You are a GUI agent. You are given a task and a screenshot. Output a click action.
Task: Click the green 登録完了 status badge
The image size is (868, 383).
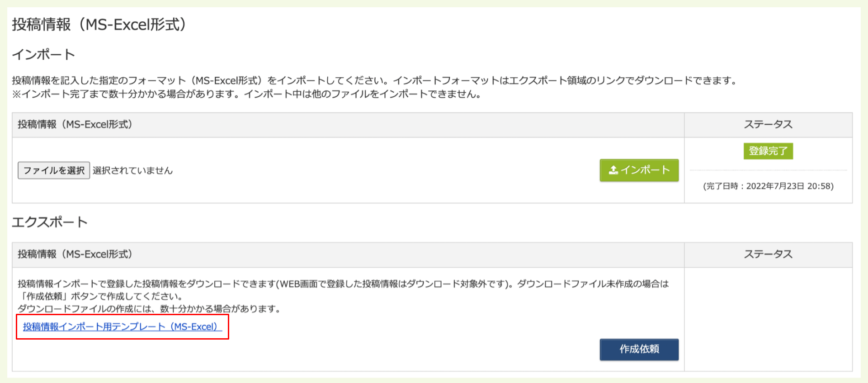point(768,151)
